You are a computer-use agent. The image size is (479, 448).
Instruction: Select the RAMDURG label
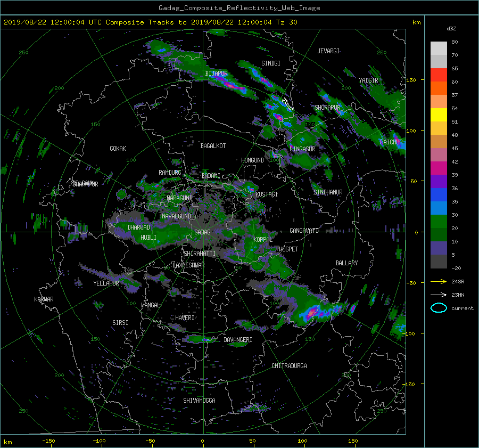(x=170, y=173)
